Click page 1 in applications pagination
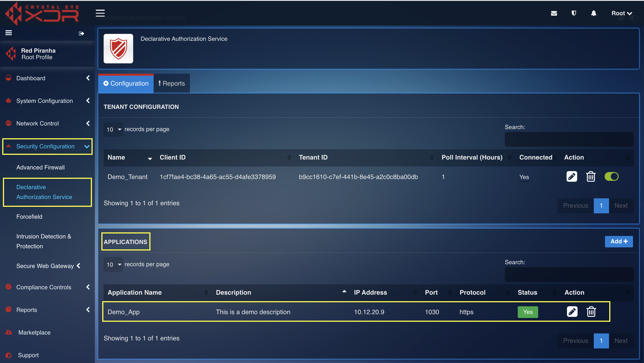Screen dimensions: 644x363 [x=601, y=341]
